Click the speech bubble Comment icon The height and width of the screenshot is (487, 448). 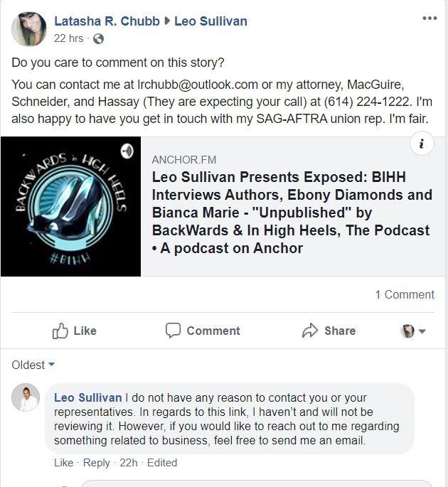point(173,331)
